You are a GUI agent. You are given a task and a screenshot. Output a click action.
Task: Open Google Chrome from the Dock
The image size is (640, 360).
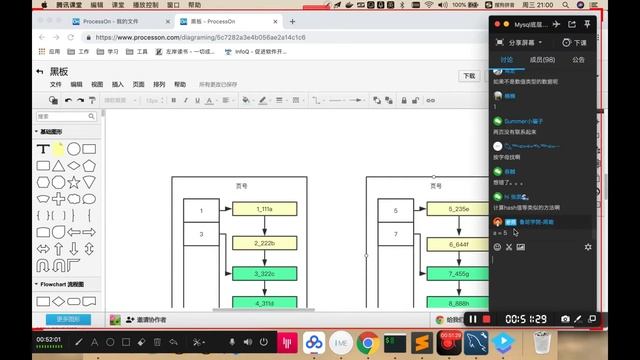(368, 342)
